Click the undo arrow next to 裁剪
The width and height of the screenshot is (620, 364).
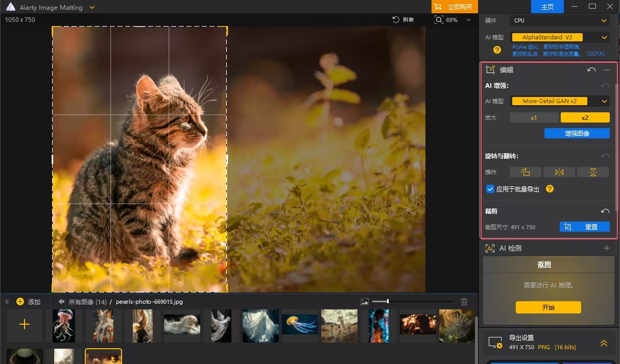(x=605, y=211)
